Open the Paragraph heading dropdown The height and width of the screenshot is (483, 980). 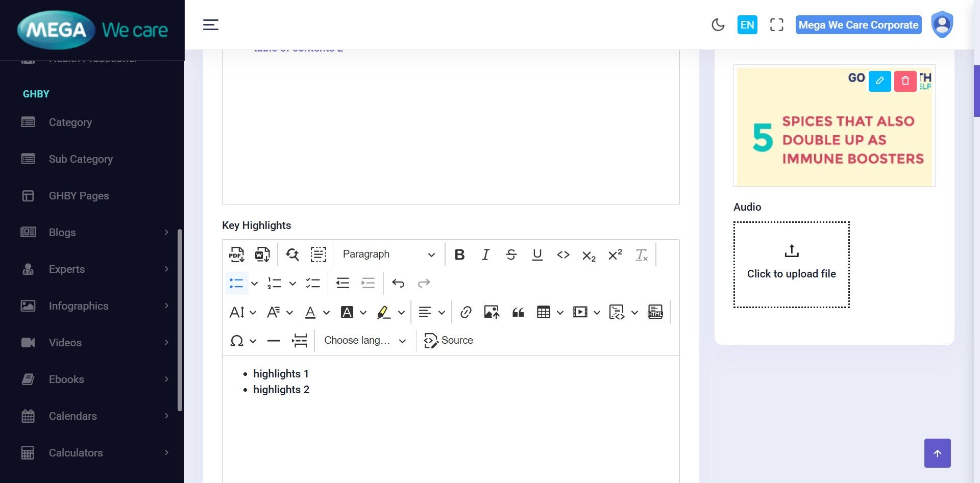[x=388, y=255]
